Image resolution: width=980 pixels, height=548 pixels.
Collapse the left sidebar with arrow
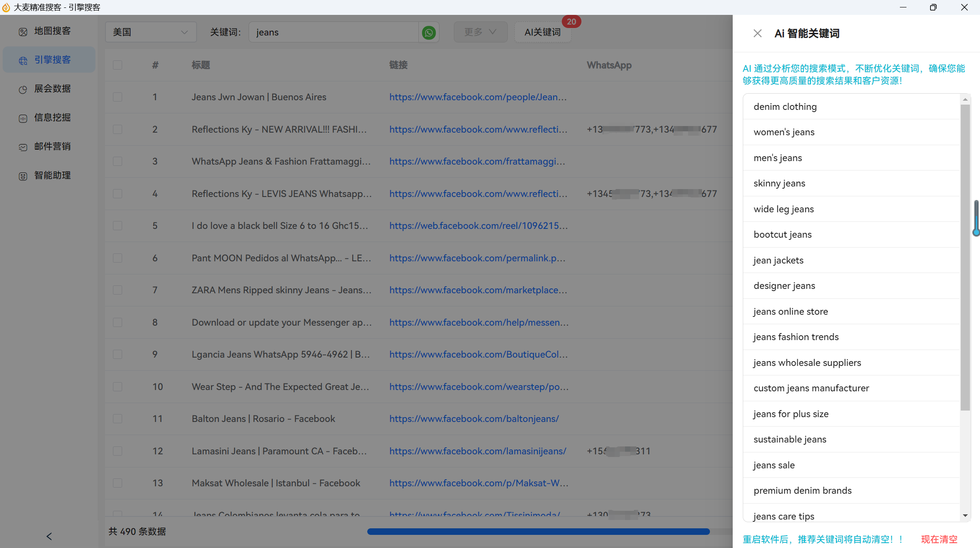(x=49, y=536)
